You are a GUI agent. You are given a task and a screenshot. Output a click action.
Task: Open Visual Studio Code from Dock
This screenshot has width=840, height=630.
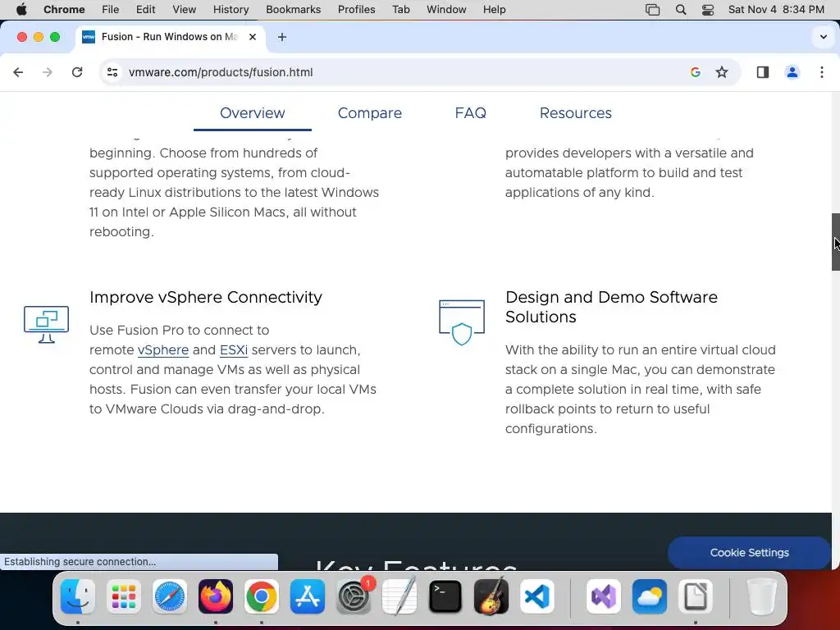(x=537, y=596)
